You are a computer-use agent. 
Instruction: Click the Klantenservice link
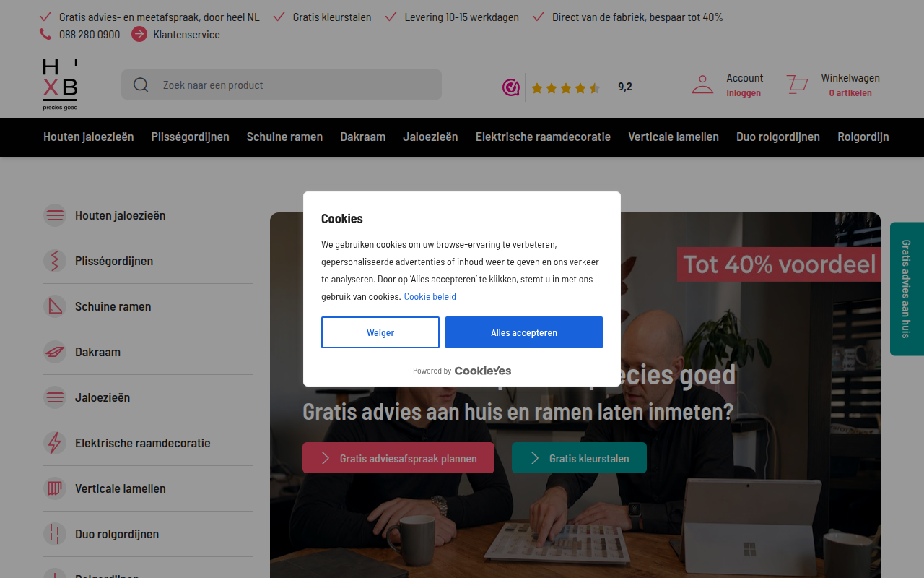[x=187, y=34]
